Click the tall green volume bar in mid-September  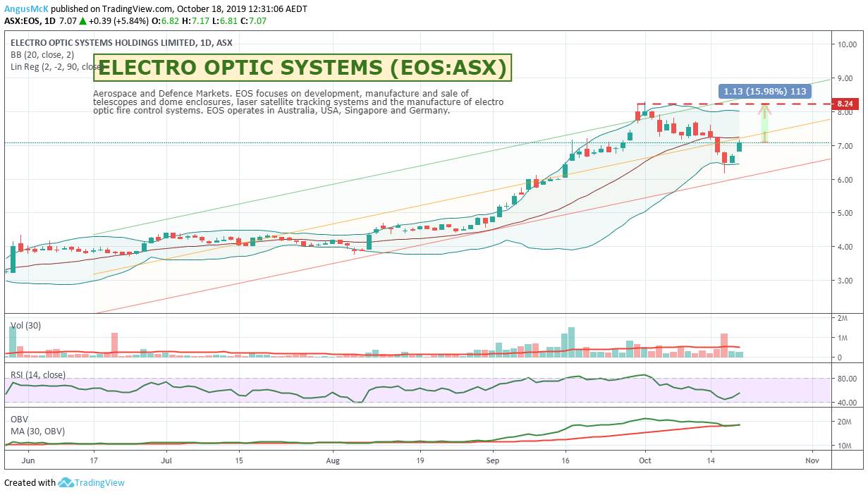click(572, 342)
